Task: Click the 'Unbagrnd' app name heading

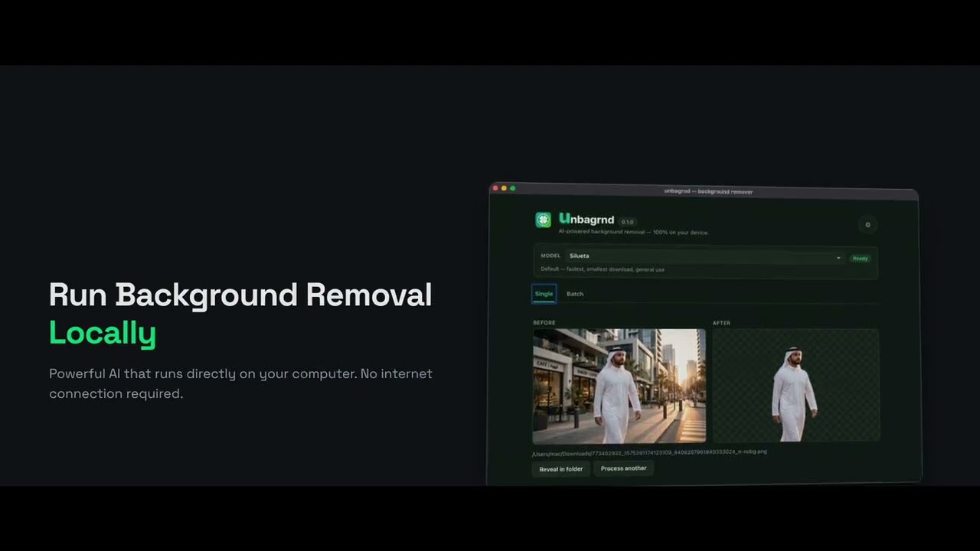Action: 586,220
